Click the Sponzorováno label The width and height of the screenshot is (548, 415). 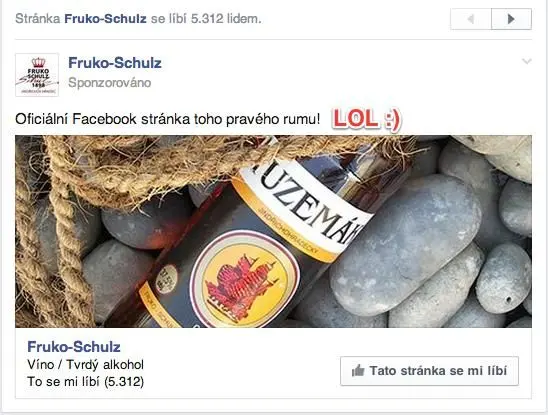point(109,83)
